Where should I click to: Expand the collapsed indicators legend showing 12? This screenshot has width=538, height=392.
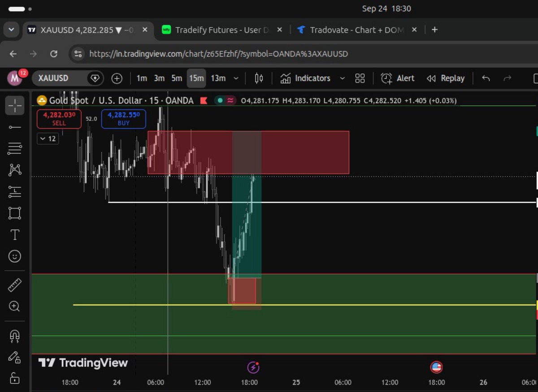pos(48,139)
